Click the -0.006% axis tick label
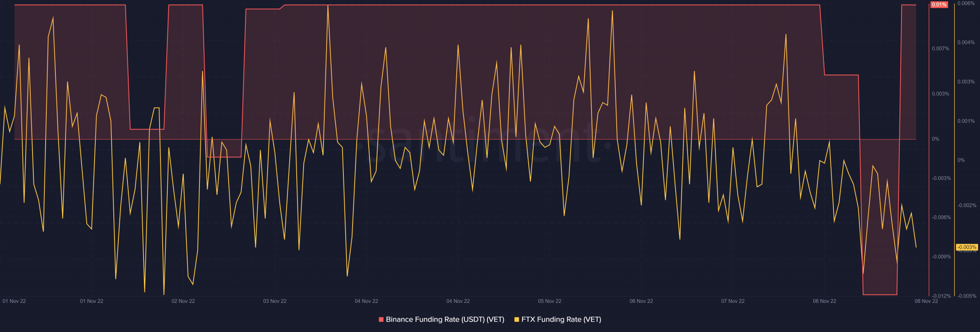This screenshot has height=332, width=980. [941, 218]
